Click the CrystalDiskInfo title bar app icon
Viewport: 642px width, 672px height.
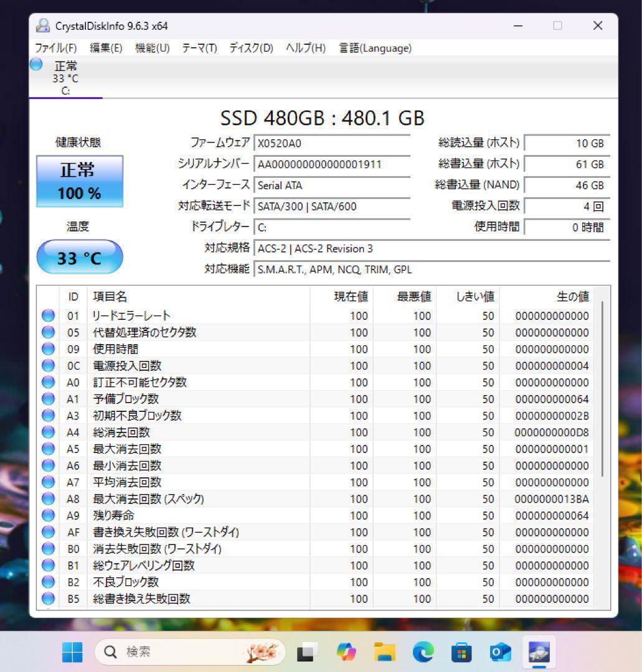(42, 26)
